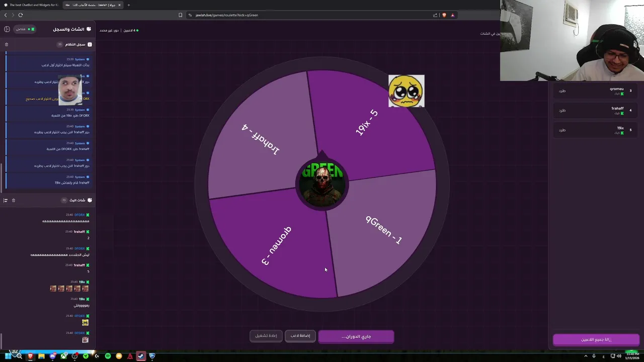Click the skull gReen avatar at wheel center

(x=322, y=183)
